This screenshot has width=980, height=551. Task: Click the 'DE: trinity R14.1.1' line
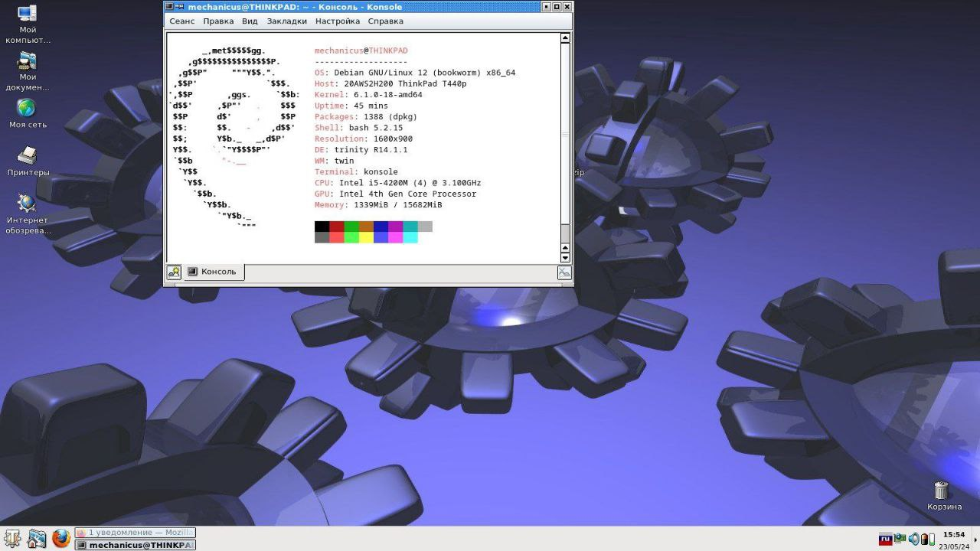pyautogui.click(x=361, y=150)
